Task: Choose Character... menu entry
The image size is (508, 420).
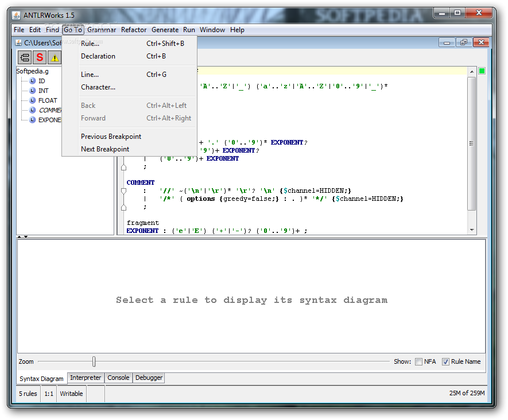Action: [x=129, y=87]
